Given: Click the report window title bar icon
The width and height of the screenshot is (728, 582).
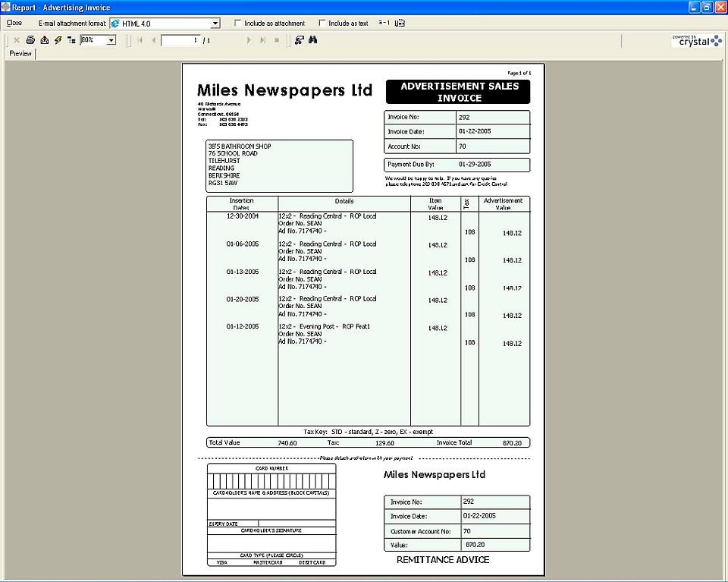Looking at the screenshot, I should click(5, 7).
